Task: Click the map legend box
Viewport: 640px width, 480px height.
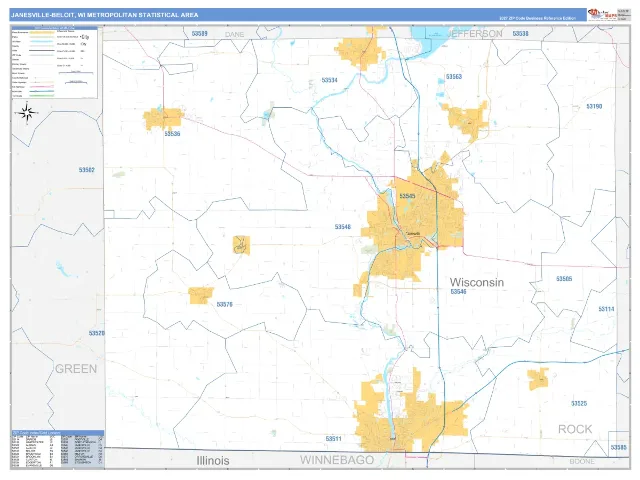Action: tap(54, 62)
